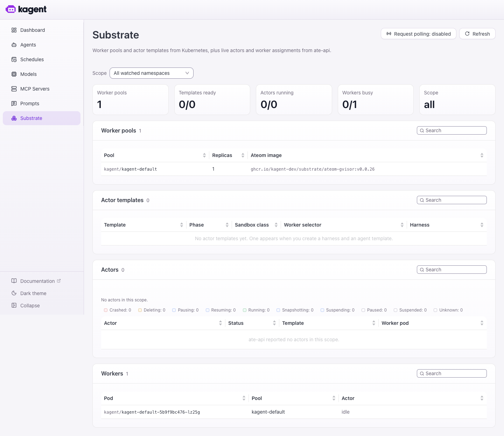
Task: Click the Schedules calendar icon
Action: [14, 59]
